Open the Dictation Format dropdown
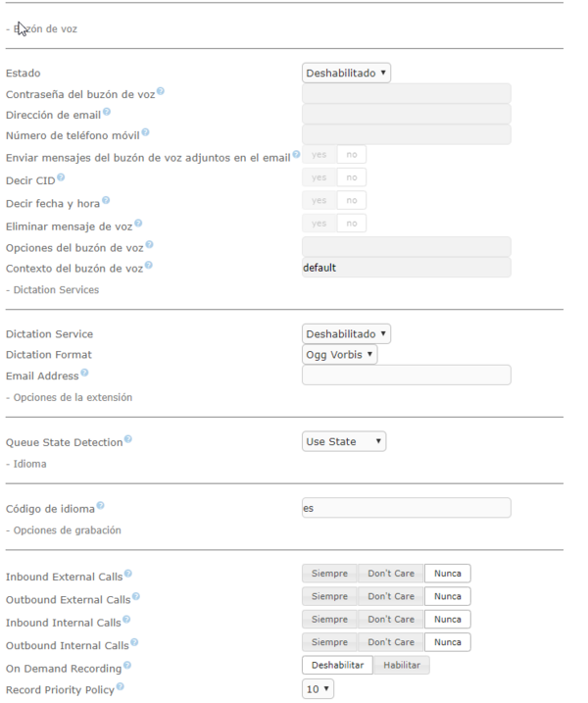 coord(339,355)
